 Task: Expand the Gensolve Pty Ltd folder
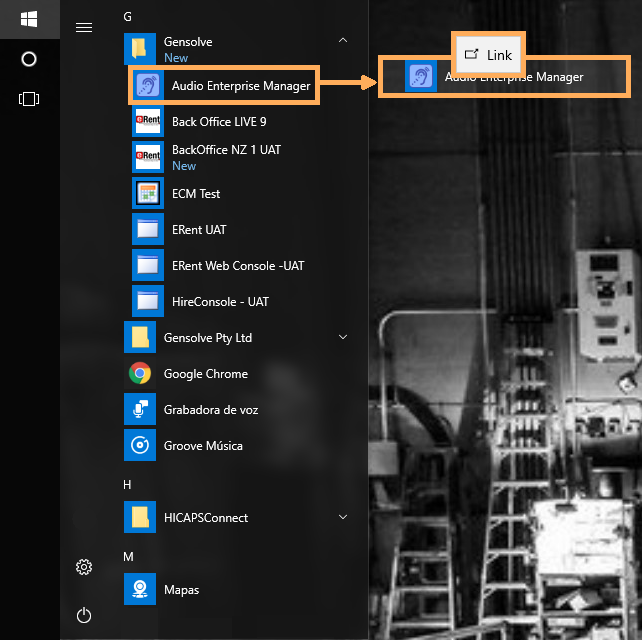[x=342, y=338]
